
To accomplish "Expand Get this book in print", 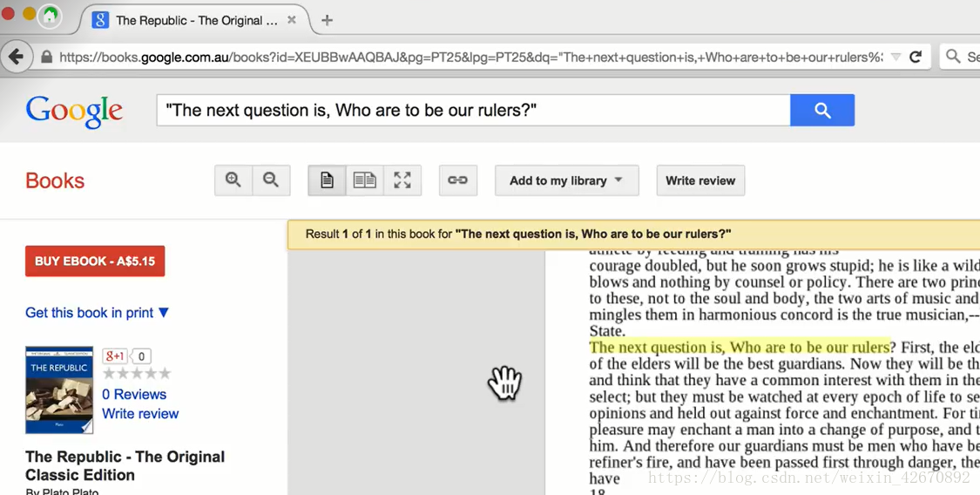I will [97, 313].
